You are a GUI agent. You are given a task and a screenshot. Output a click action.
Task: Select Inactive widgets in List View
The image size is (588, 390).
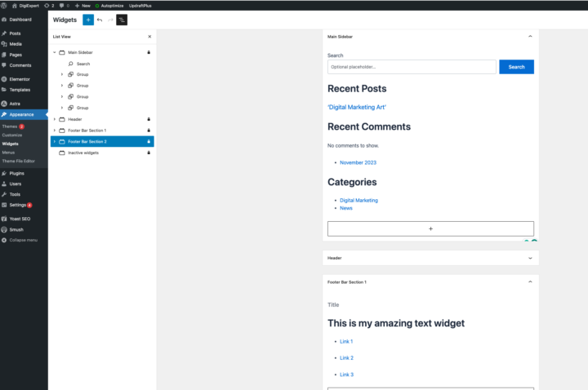[x=82, y=153]
